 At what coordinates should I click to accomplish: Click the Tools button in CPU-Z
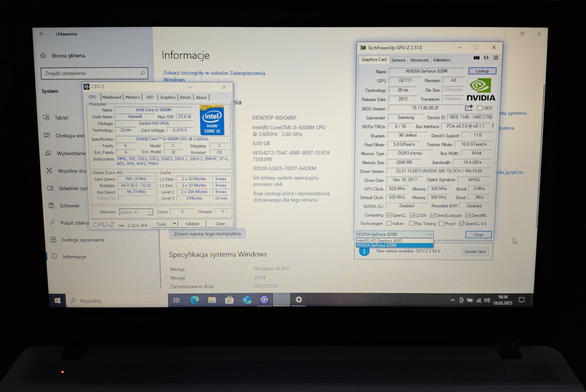click(161, 224)
